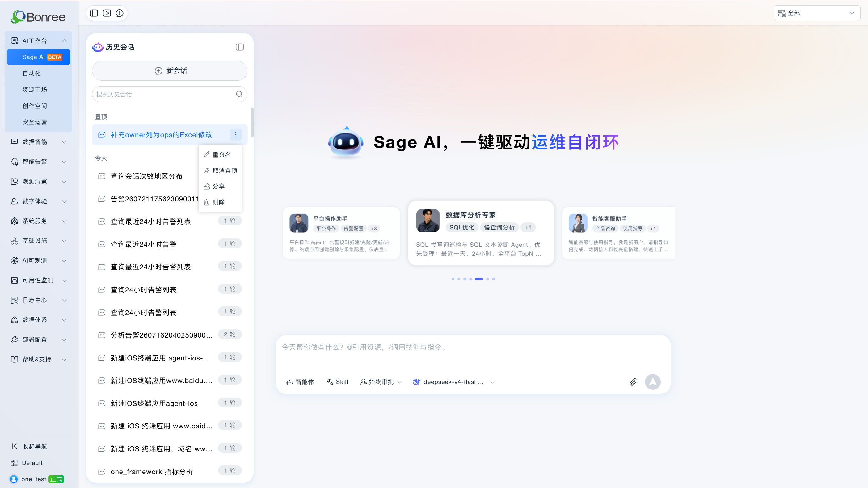Expand the 数字体验 chevron

(x=64, y=201)
